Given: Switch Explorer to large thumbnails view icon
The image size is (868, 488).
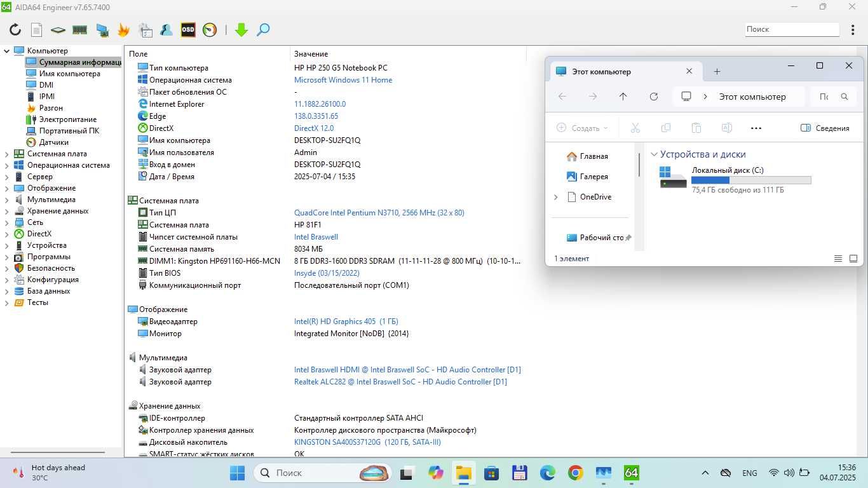Looking at the screenshot, I should tap(853, 259).
